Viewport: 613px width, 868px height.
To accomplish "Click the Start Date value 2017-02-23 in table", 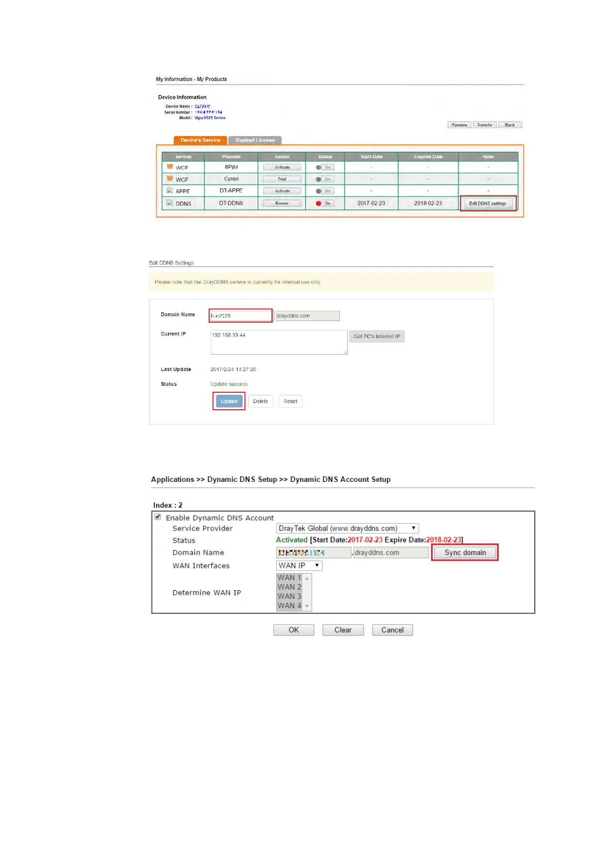I will 371,204.
